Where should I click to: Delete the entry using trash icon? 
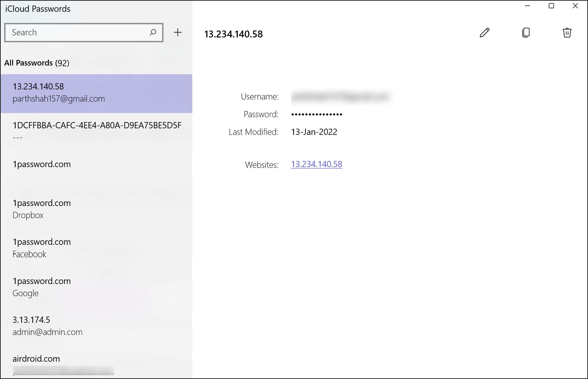(567, 33)
